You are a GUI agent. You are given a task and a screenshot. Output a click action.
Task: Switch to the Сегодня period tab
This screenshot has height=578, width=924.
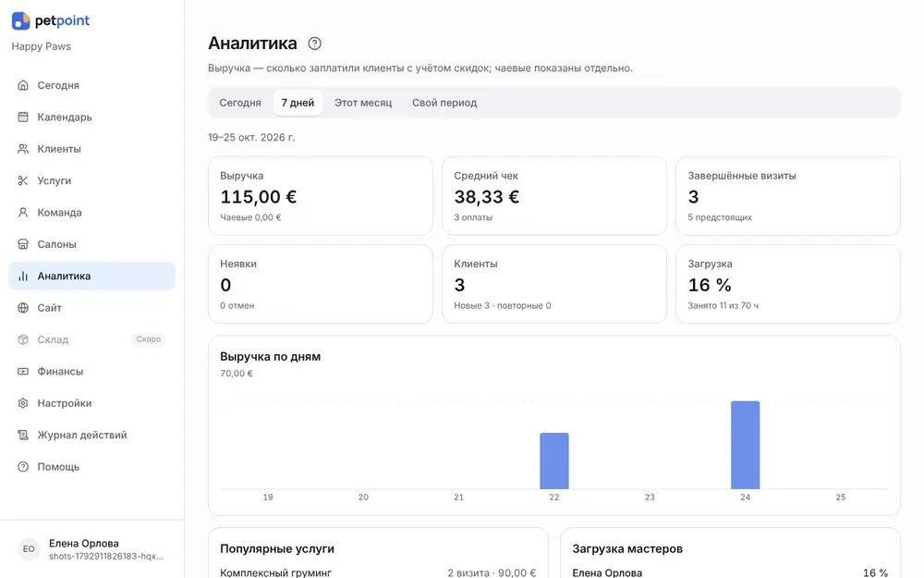pos(240,103)
